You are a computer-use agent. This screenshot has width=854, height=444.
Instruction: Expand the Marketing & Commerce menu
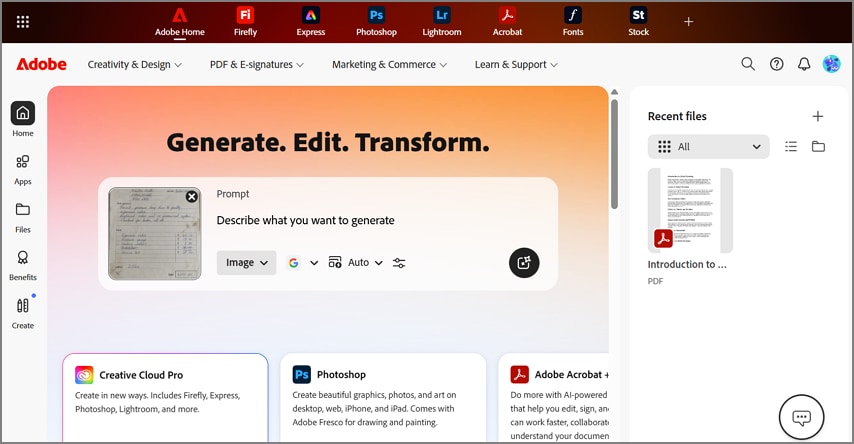pos(389,64)
